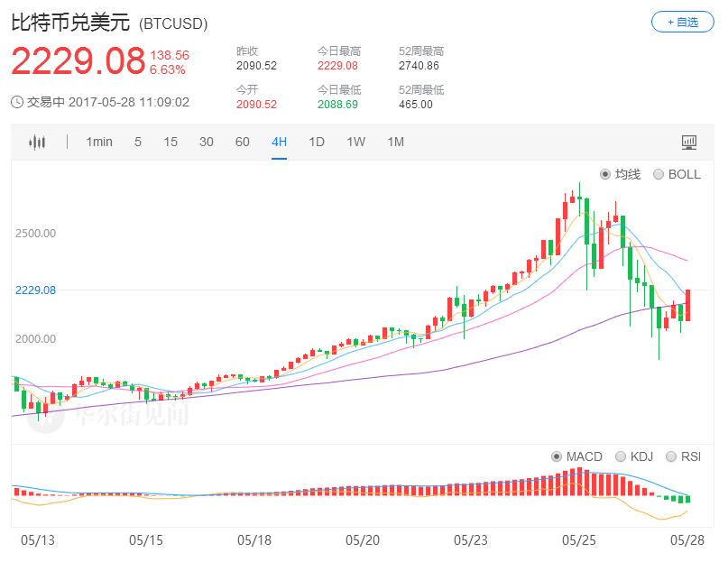
Task: Switch to the 1W weekly tab
Action: (355, 142)
